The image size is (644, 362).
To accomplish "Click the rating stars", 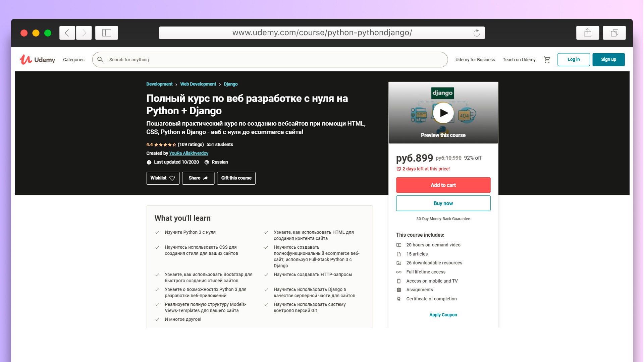I will click(165, 145).
